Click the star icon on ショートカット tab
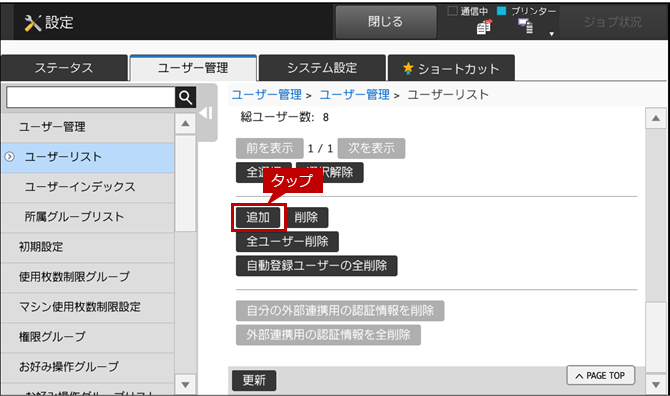670x396 pixels. 408,68
